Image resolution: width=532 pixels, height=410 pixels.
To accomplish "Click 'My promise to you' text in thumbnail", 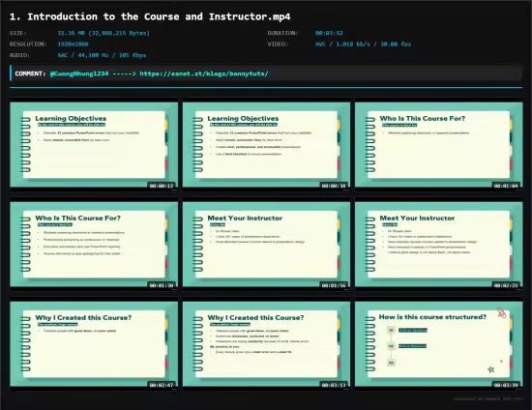I will click(x=224, y=347).
